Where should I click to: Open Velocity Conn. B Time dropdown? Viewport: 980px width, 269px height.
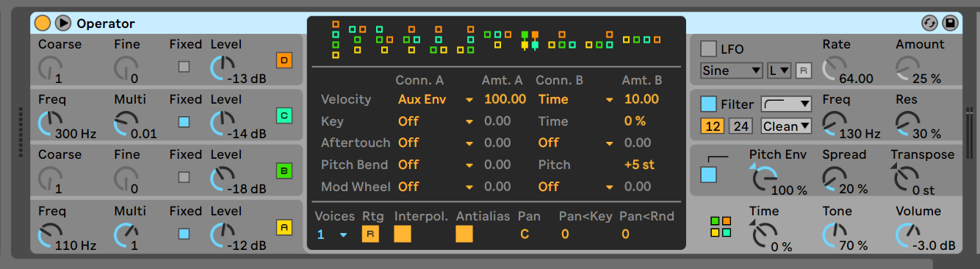tap(575, 99)
